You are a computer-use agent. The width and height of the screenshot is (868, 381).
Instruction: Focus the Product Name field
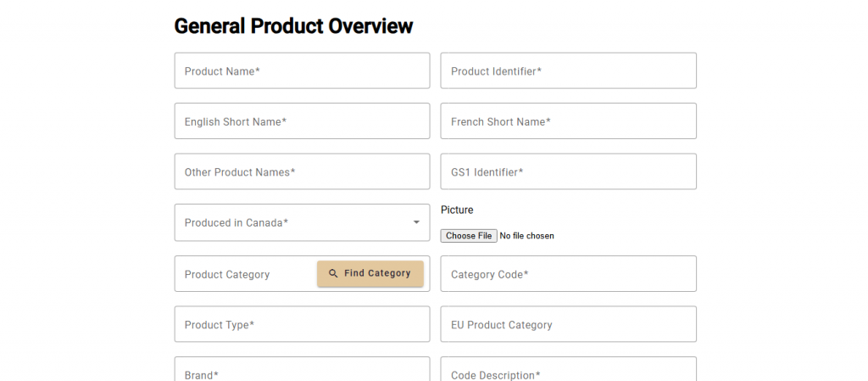(x=302, y=71)
